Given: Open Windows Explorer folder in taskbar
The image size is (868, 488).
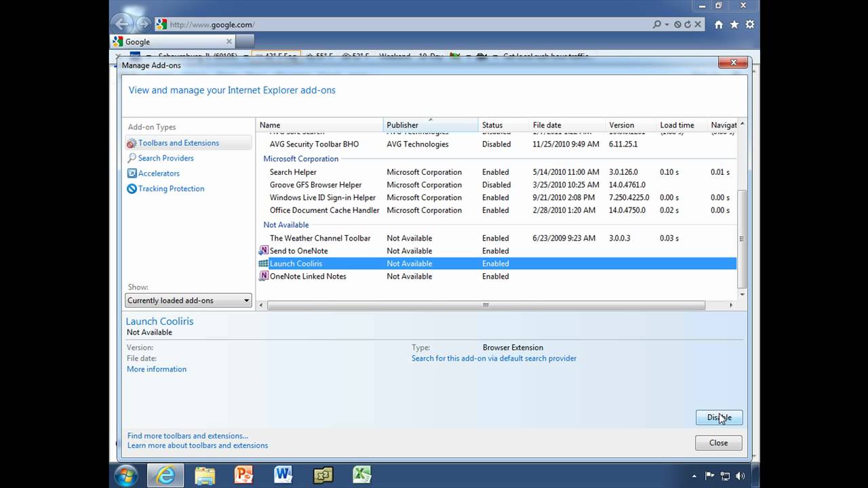Looking at the screenshot, I should (x=205, y=475).
